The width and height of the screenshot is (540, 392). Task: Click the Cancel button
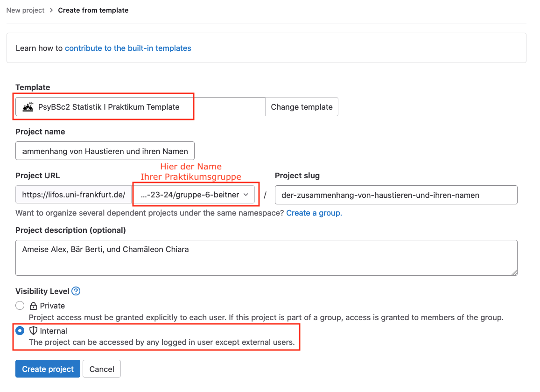pyautogui.click(x=102, y=369)
